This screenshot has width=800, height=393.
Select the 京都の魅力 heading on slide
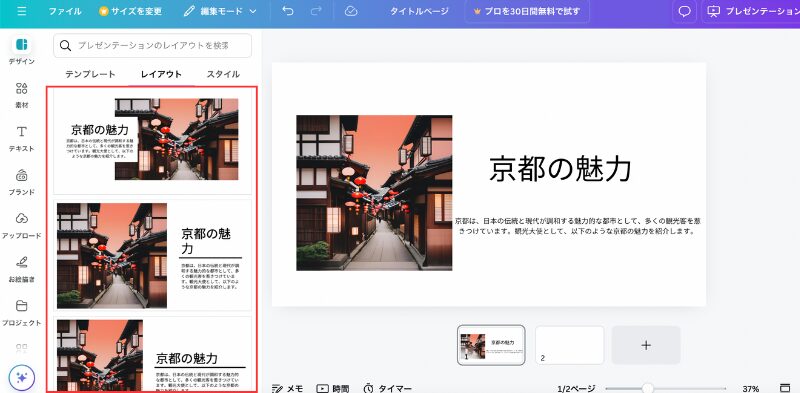coord(560,169)
